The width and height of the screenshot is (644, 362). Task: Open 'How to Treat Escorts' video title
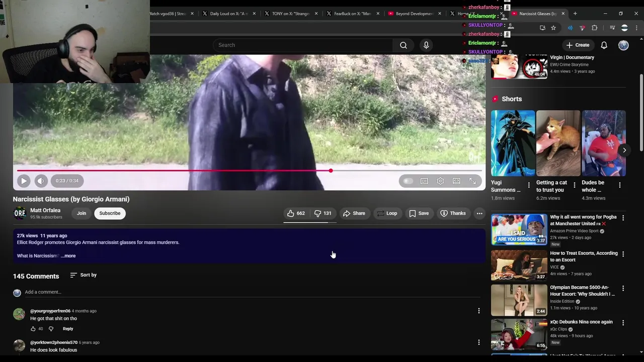[x=584, y=256]
